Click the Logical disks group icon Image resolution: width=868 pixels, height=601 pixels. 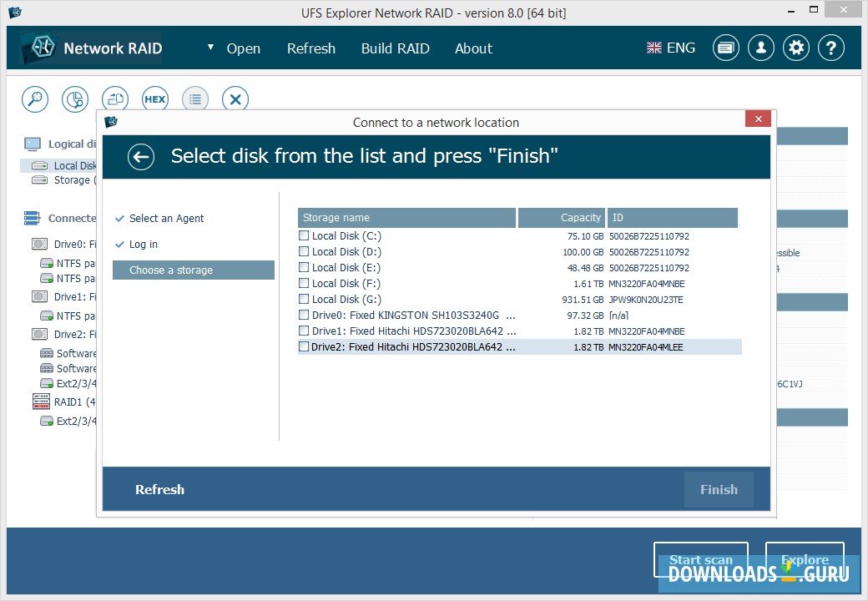tap(32, 144)
